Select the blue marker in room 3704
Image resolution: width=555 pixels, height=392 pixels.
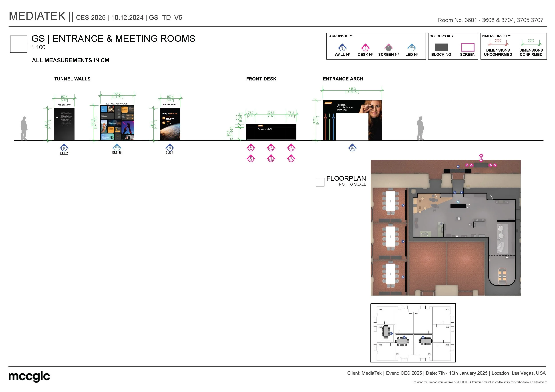pos(423,337)
